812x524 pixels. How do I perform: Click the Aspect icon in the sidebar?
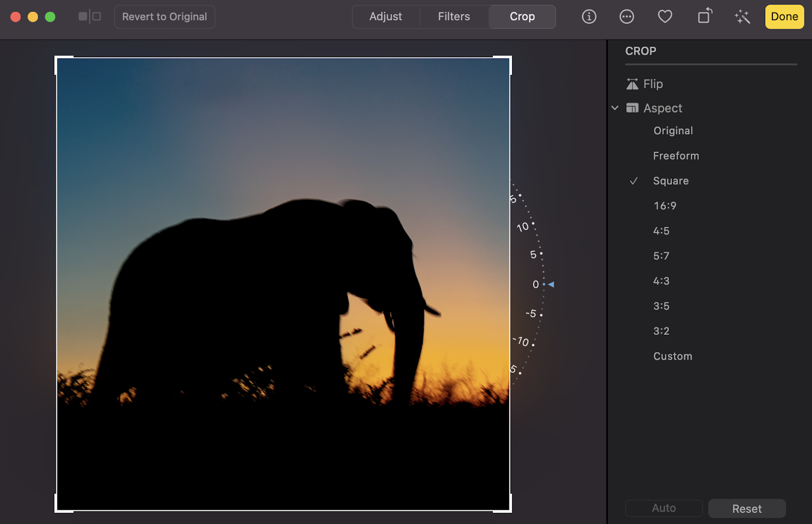pyautogui.click(x=633, y=108)
